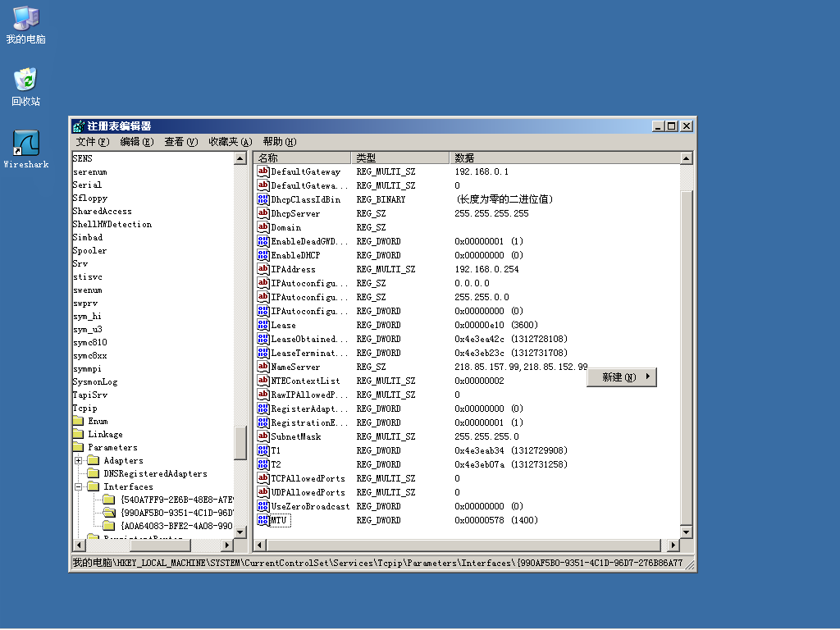Select the {990AF5B0-9351-4C1D interface key
The image size is (840, 630).
click(176, 513)
